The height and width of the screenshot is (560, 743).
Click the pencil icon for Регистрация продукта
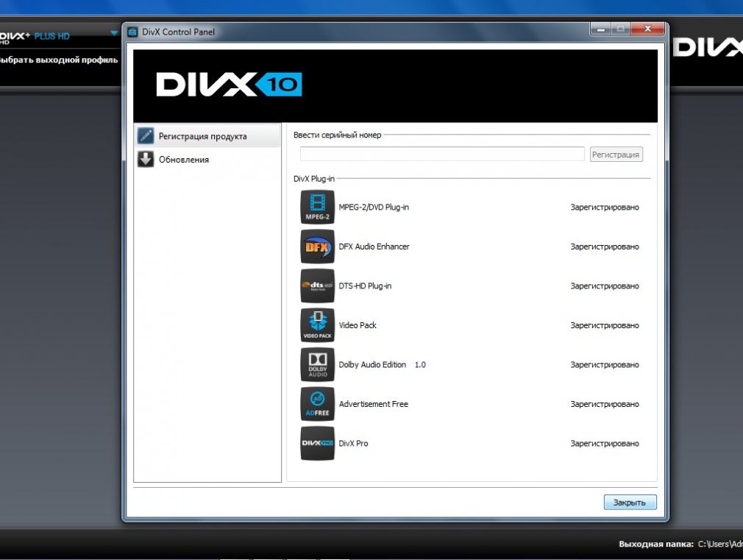146,136
